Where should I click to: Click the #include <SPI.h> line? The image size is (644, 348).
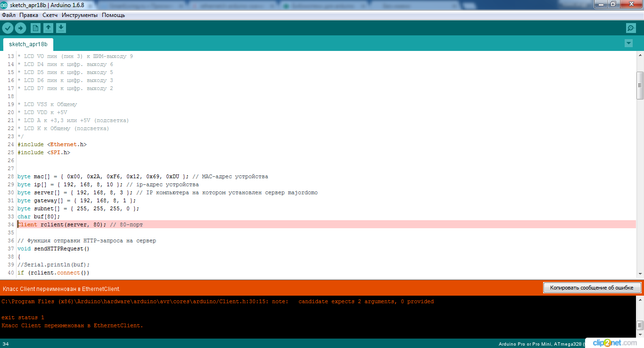[x=44, y=152]
